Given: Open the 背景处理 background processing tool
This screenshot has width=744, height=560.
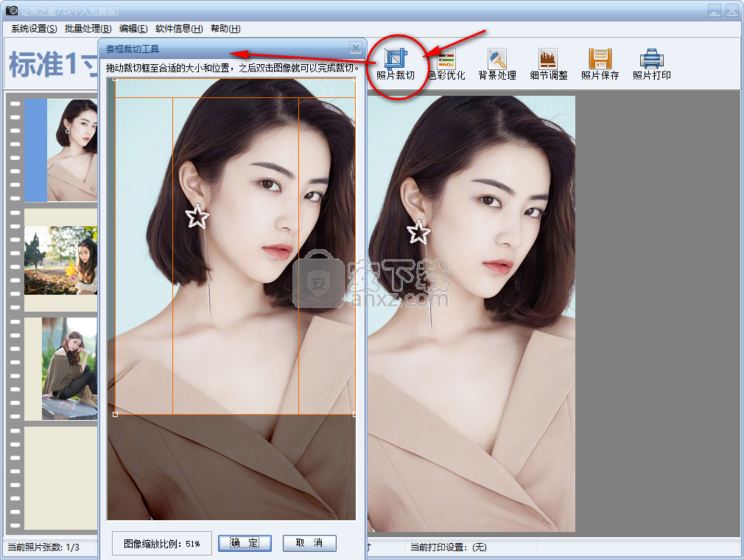Looking at the screenshot, I should tap(496, 64).
